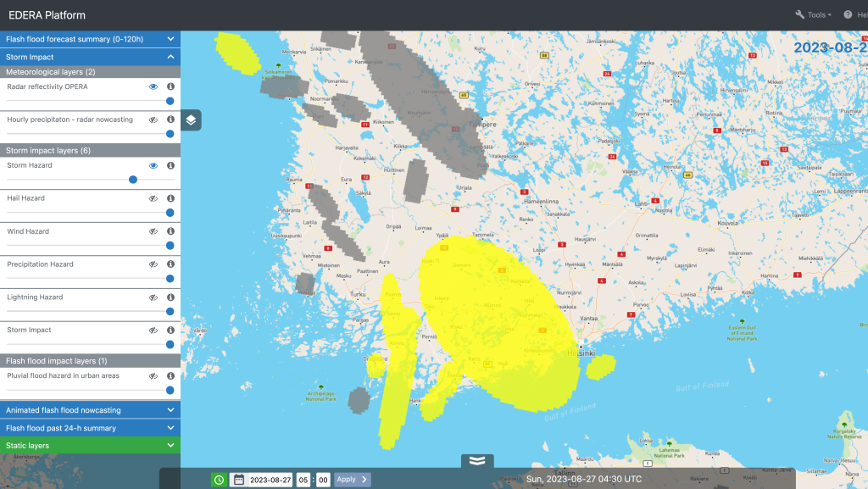Click the hour input field
The image size is (868, 489).
pyautogui.click(x=303, y=480)
